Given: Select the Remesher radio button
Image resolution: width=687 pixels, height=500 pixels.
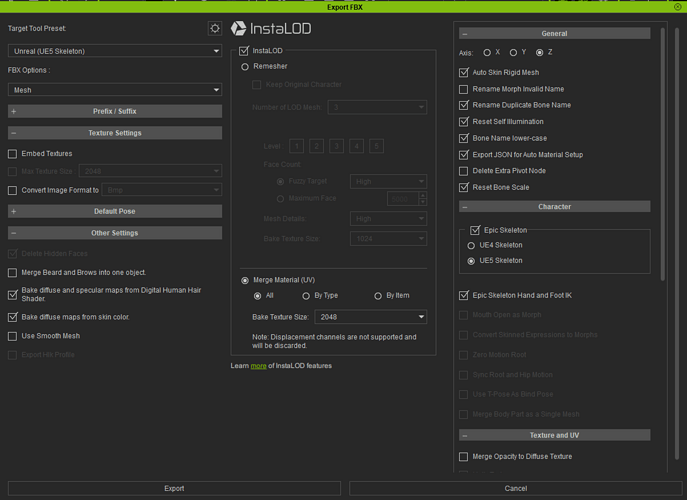Looking at the screenshot, I should (x=245, y=67).
